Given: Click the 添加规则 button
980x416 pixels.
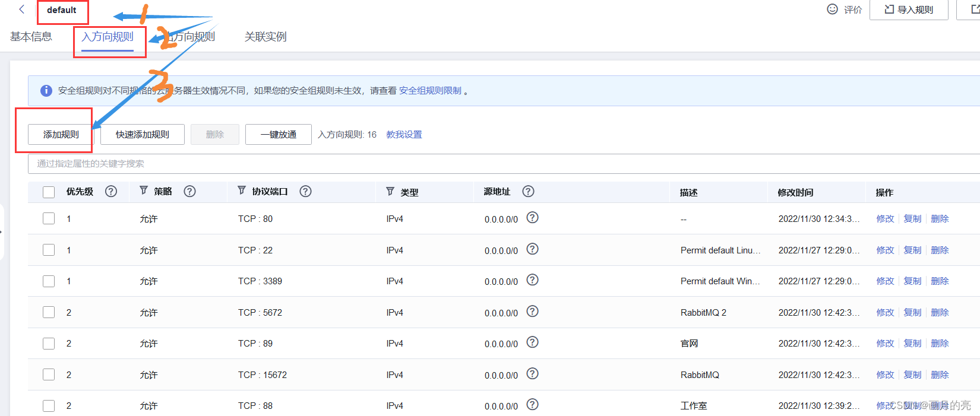Looking at the screenshot, I should (61, 135).
